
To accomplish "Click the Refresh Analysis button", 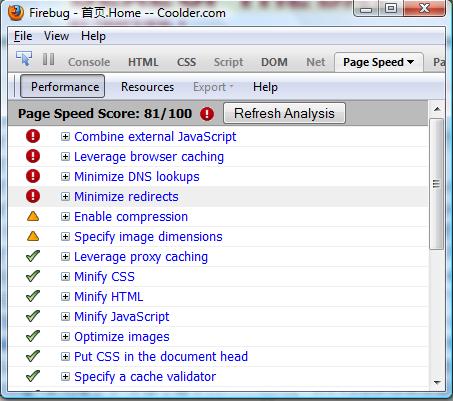I will (284, 113).
